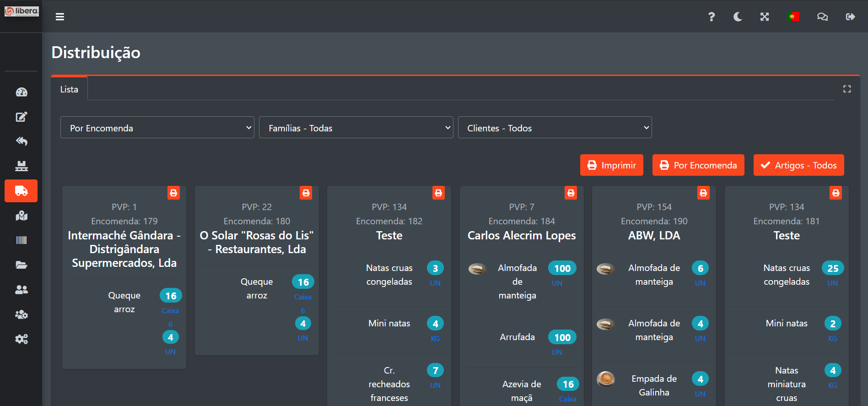
Task: Toggle dark mode with moon icon
Action: coord(738,17)
